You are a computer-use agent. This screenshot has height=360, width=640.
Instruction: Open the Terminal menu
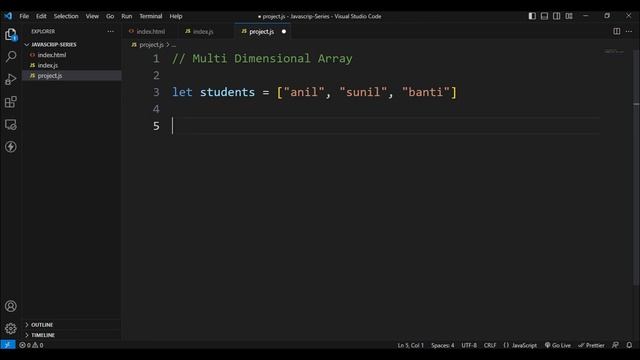[151, 16]
